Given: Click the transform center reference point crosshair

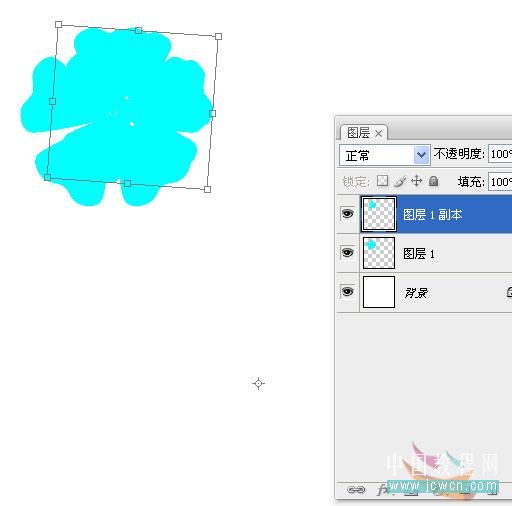Looking at the screenshot, I should tap(258, 383).
